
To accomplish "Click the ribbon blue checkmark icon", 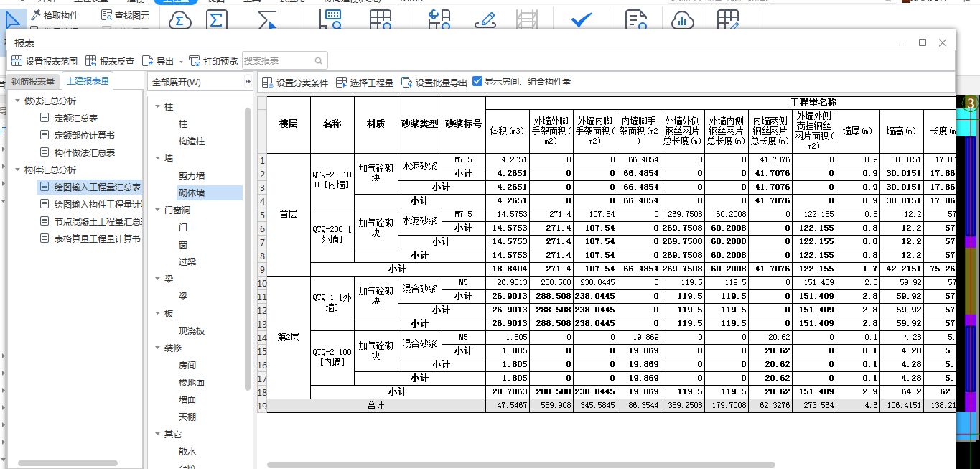I will [x=581, y=21].
